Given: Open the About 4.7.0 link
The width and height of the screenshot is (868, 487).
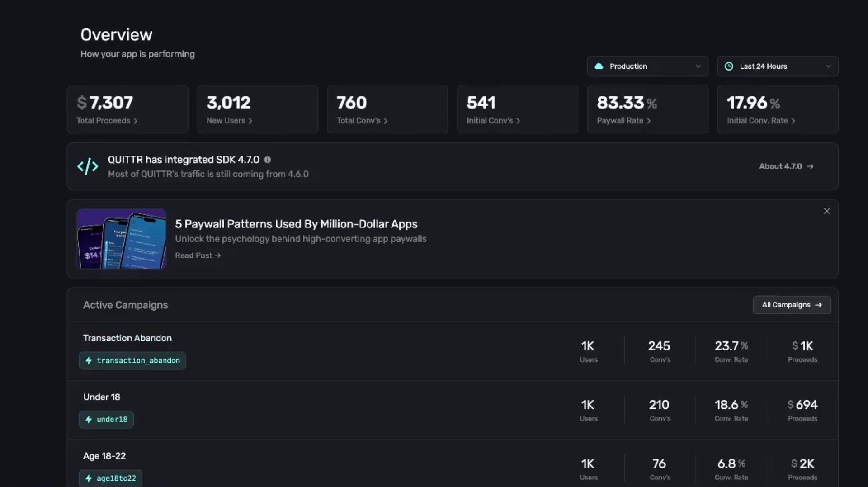Looking at the screenshot, I should point(786,166).
